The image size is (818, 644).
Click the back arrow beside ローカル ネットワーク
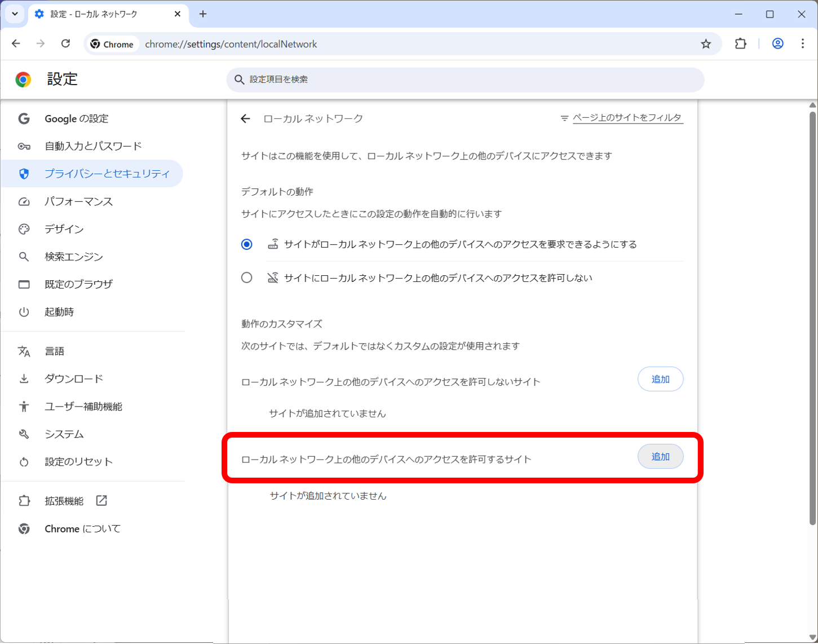[245, 118]
